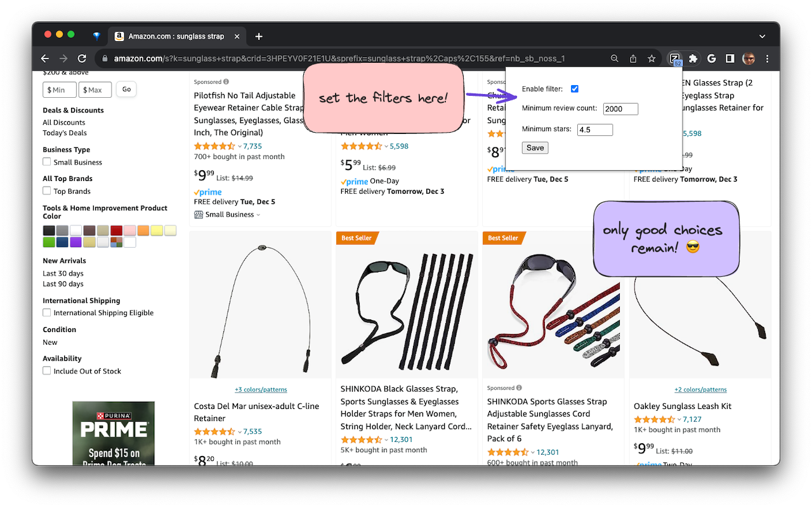Select the green color swatch
The height and width of the screenshot is (508, 812).
click(49, 242)
